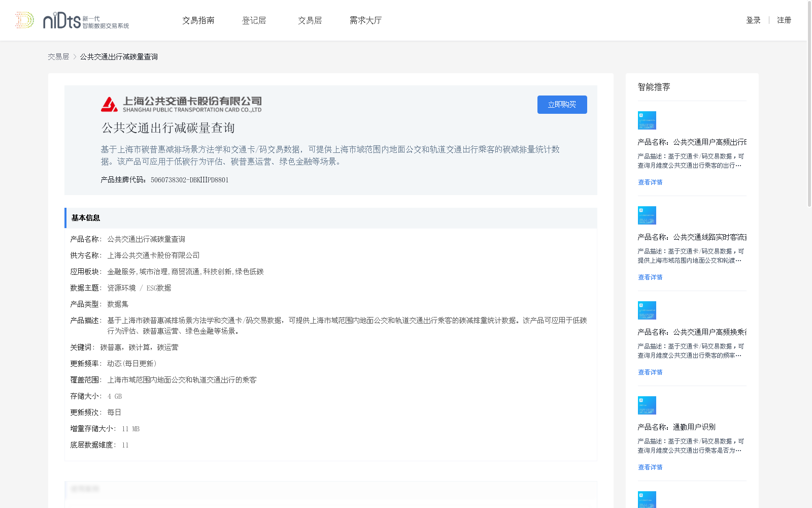The width and height of the screenshot is (812, 508).
Task: Click the 产品类型 value 数据集
Action: (118, 304)
